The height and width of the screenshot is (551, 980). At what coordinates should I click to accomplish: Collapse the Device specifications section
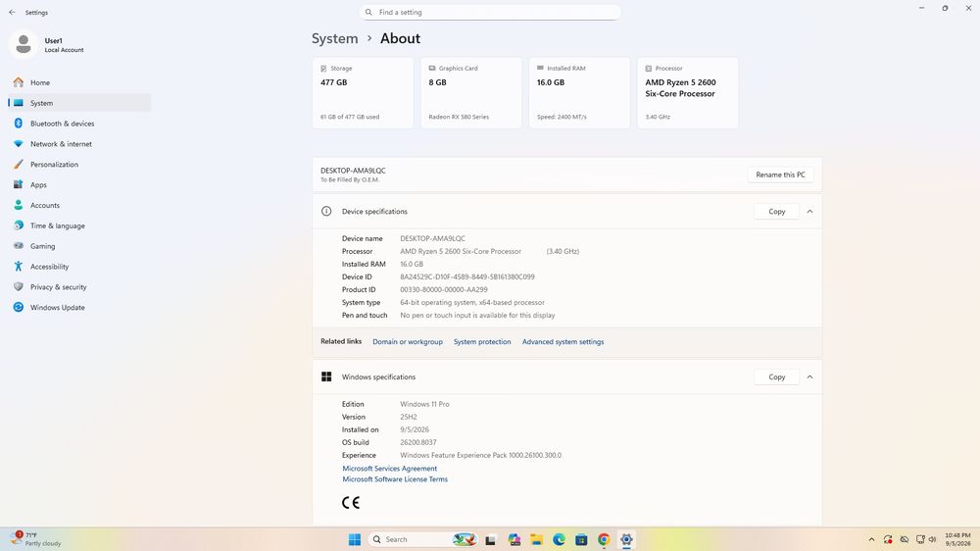(x=809, y=212)
